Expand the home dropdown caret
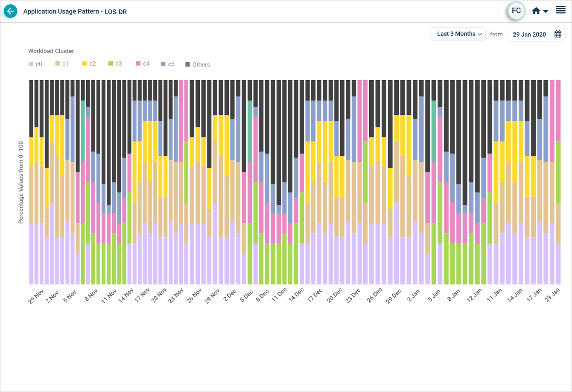The height and width of the screenshot is (392, 572). (x=546, y=12)
